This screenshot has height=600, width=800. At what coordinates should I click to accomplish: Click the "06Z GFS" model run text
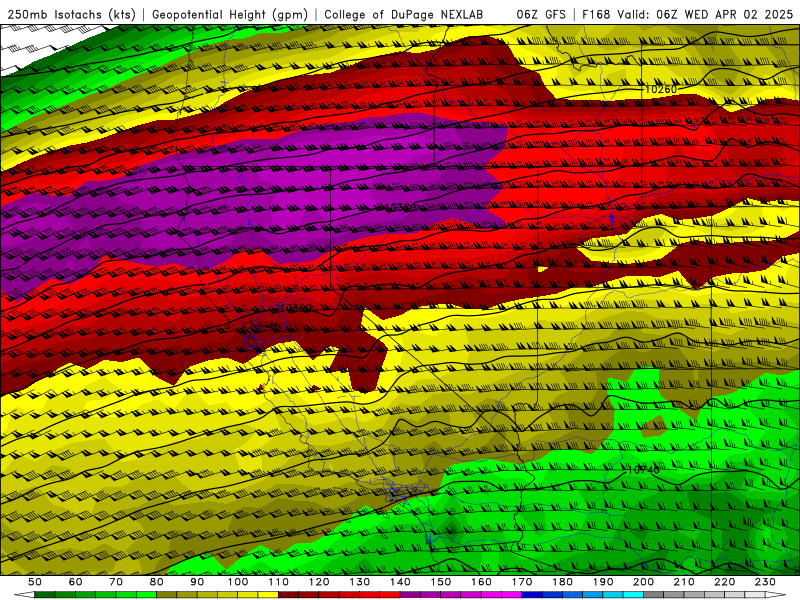(x=541, y=14)
